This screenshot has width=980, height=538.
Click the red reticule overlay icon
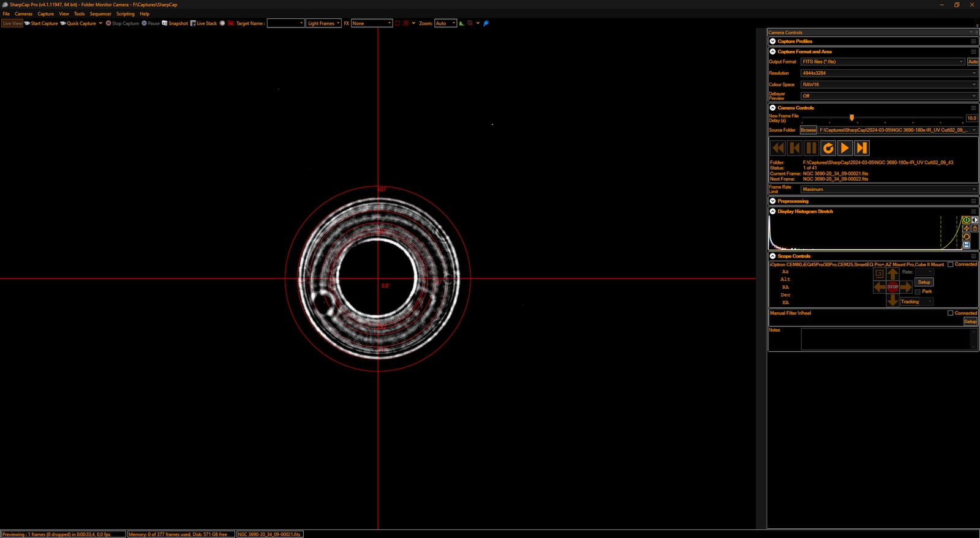click(x=405, y=23)
